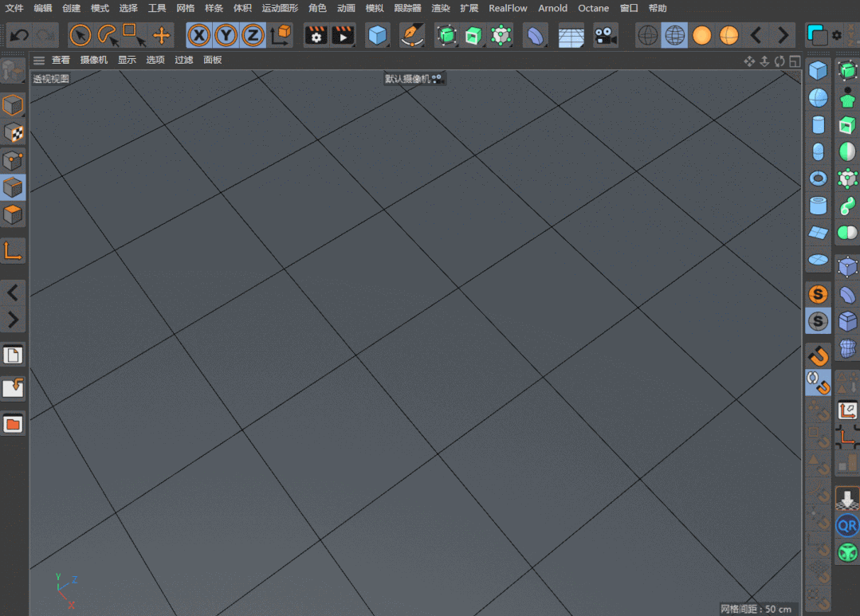Open the 运动图形 (MoGraph) menu

[x=280, y=8]
